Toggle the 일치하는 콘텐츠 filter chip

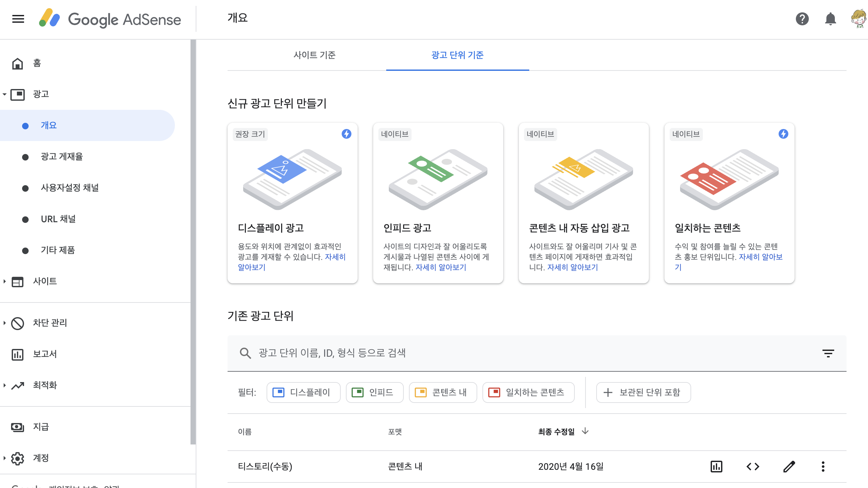[528, 392]
